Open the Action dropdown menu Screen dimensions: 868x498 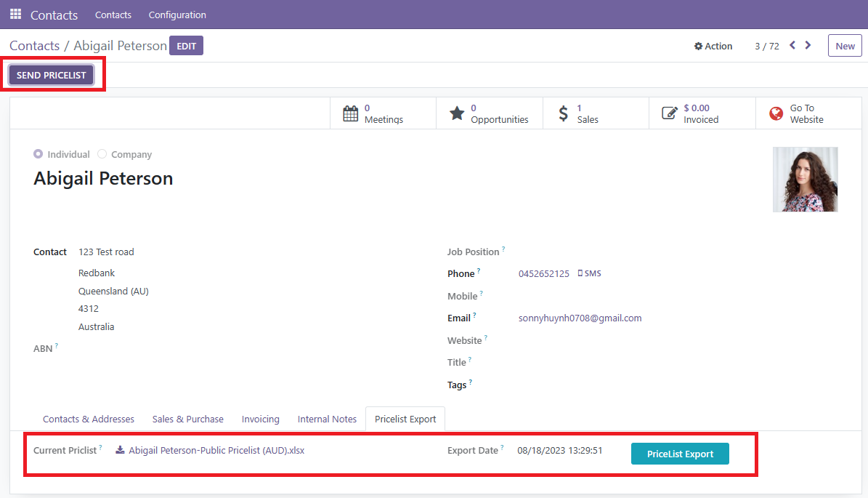coord(713,46)
